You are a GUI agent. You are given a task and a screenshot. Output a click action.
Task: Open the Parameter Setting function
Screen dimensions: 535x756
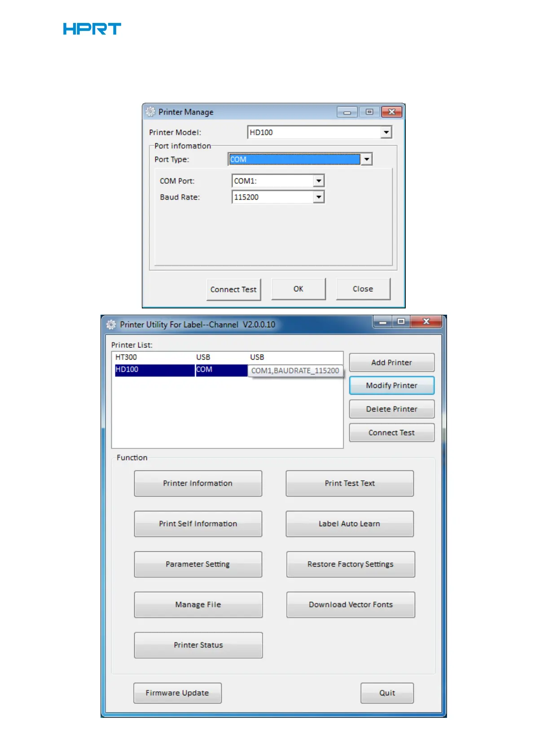pyautogui.click(x=198, y=564)
